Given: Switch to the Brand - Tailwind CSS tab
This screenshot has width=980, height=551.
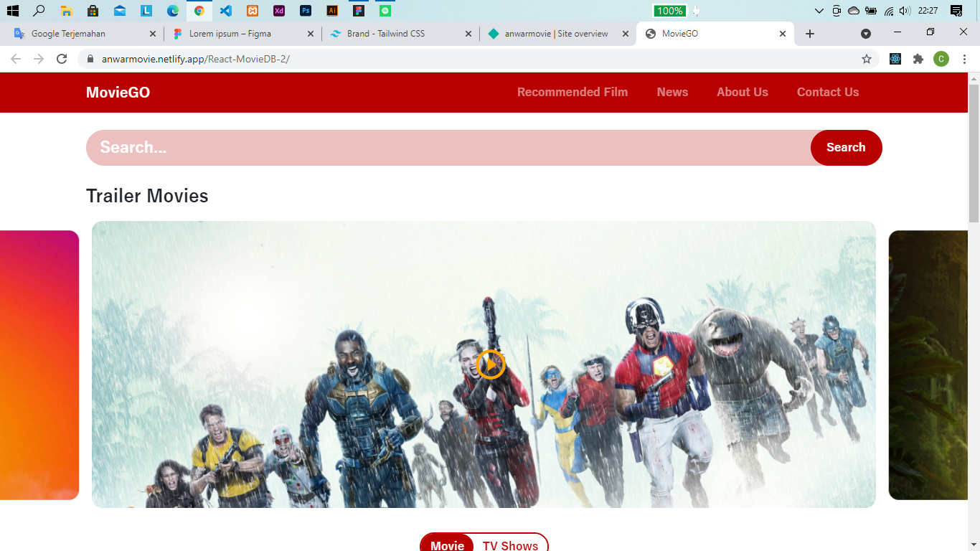Looking at the screenshot, I should pos(391,34).
